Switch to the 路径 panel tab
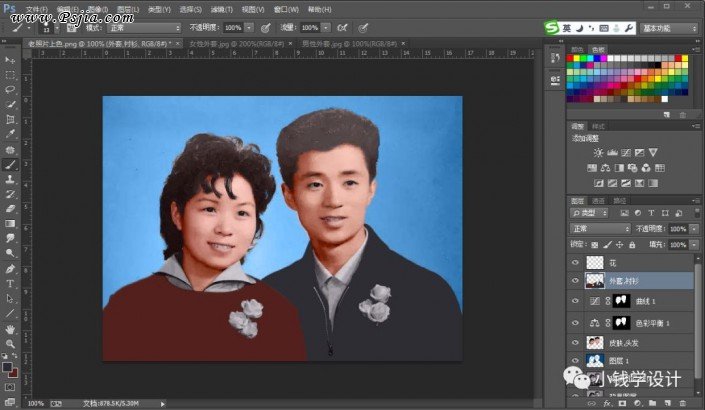The height and width of the screenshot is (410, 705). click(620, 201)
